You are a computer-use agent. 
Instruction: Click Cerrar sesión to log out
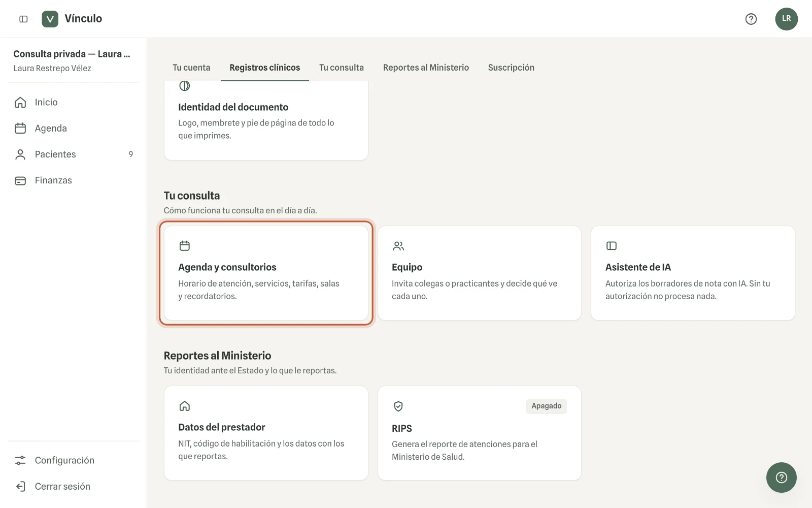(x=74, y=486)
